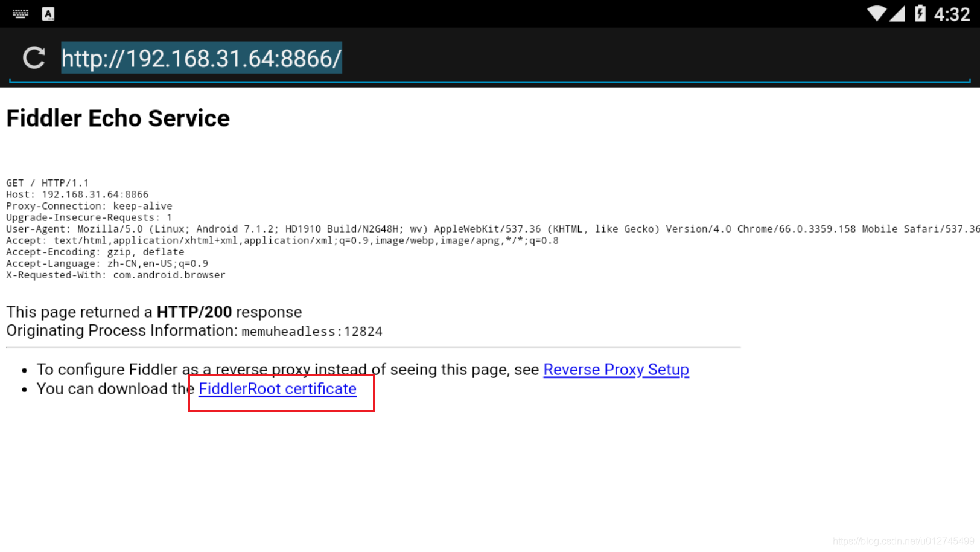This screenshot has width=980, height=552.
Task: Tap the 4:32 clock in status bar
Action: click(x=952, y=14)
